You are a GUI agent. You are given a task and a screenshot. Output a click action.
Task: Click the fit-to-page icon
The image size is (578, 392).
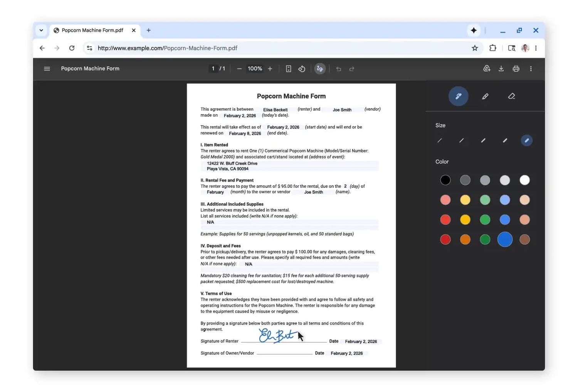(288, 69)
